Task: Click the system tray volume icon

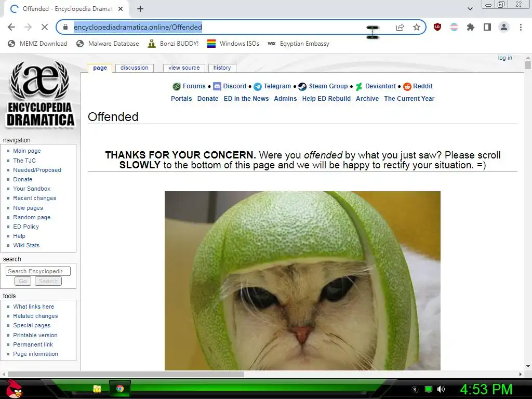Action: [x=441, y=389]
